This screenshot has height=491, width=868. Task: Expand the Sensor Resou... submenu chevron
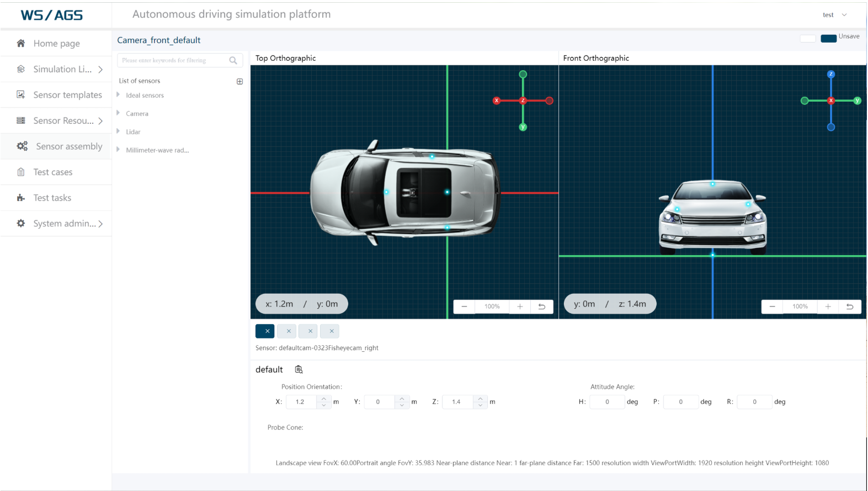[100, 121]
